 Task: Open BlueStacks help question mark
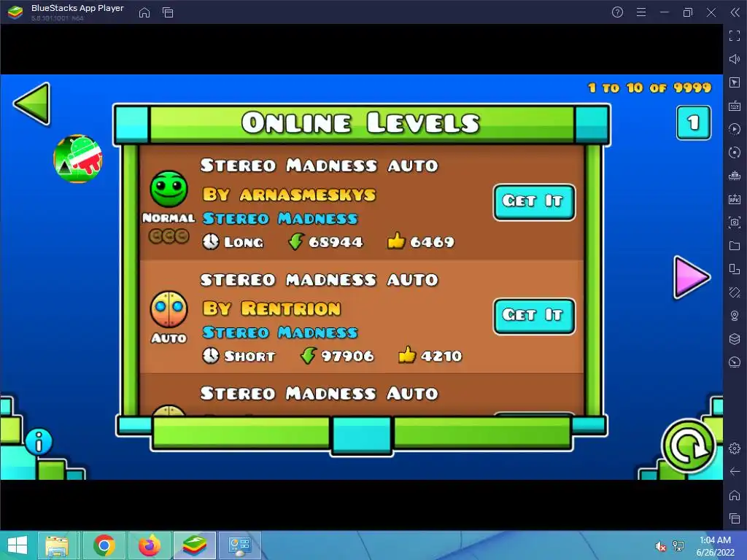click(x=617, y=12)
